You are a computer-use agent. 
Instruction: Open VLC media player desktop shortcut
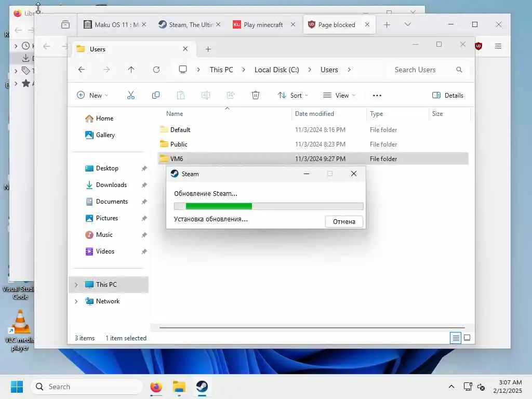(x=20, y=330)
